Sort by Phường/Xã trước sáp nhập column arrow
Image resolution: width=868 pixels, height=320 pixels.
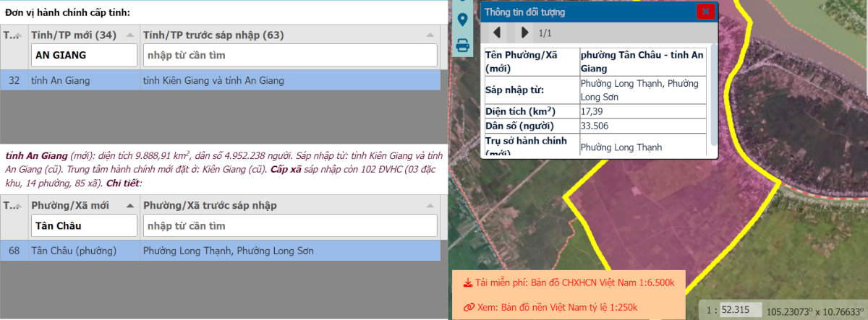(x=430, y=206)
